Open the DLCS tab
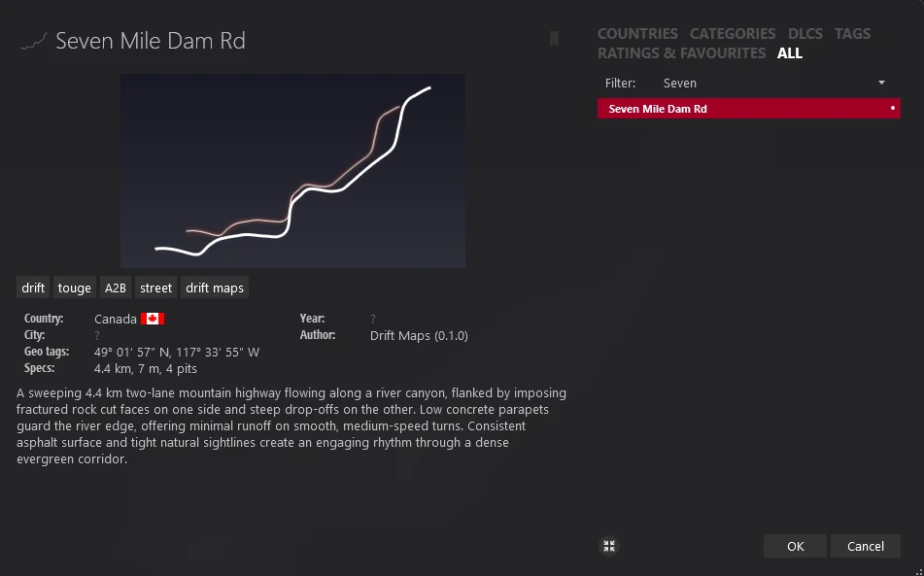This screenshot has height=576, width=924. 804,34
